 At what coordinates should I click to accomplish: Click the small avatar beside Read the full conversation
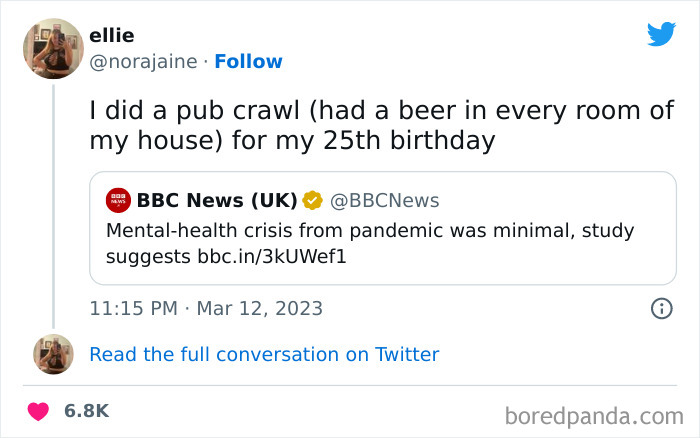[x=53, y=354]
